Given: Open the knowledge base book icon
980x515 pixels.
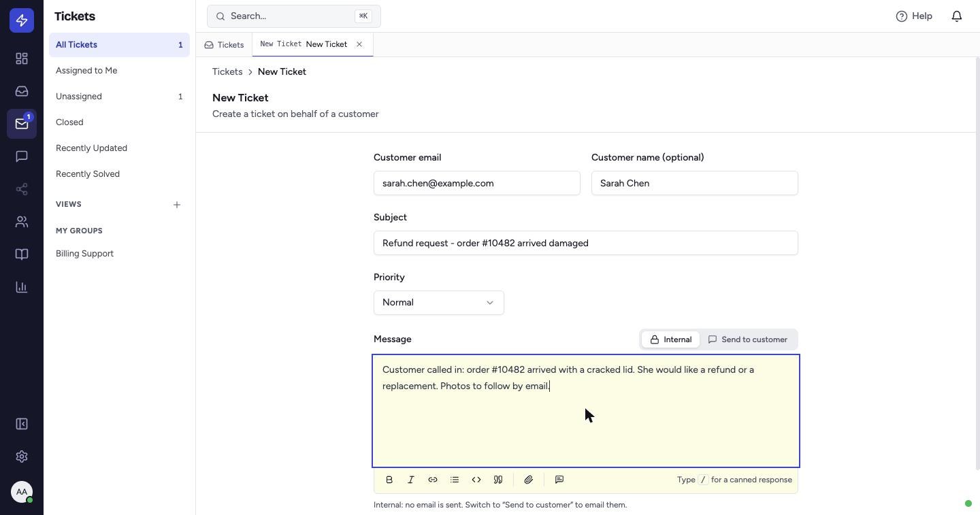Looking at the screenshot, I should pos(22,254).
